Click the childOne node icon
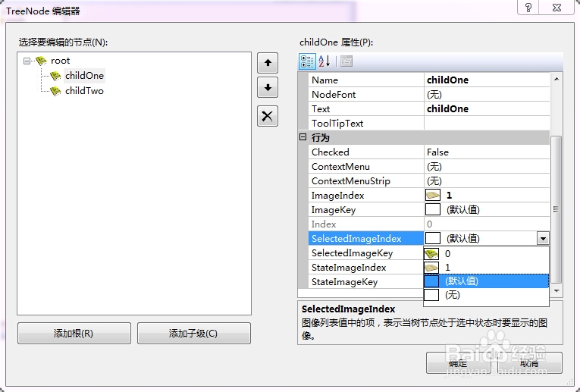 55,76
